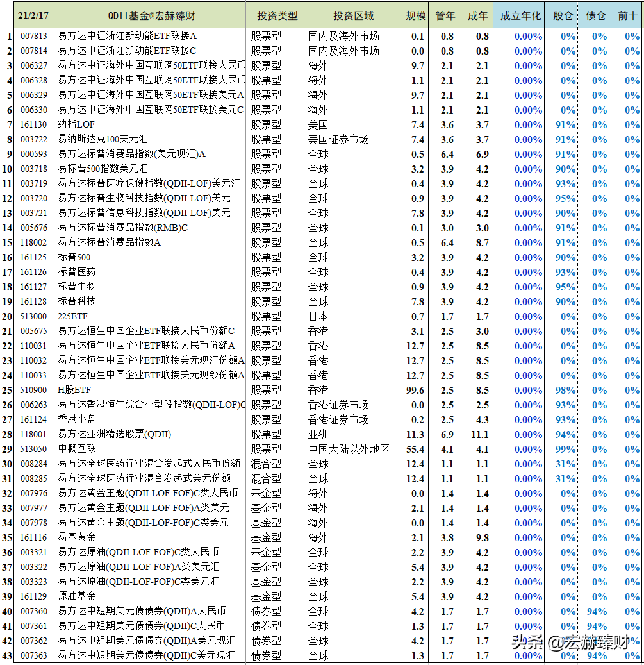Select 日本 region cell

coord(318,316)
